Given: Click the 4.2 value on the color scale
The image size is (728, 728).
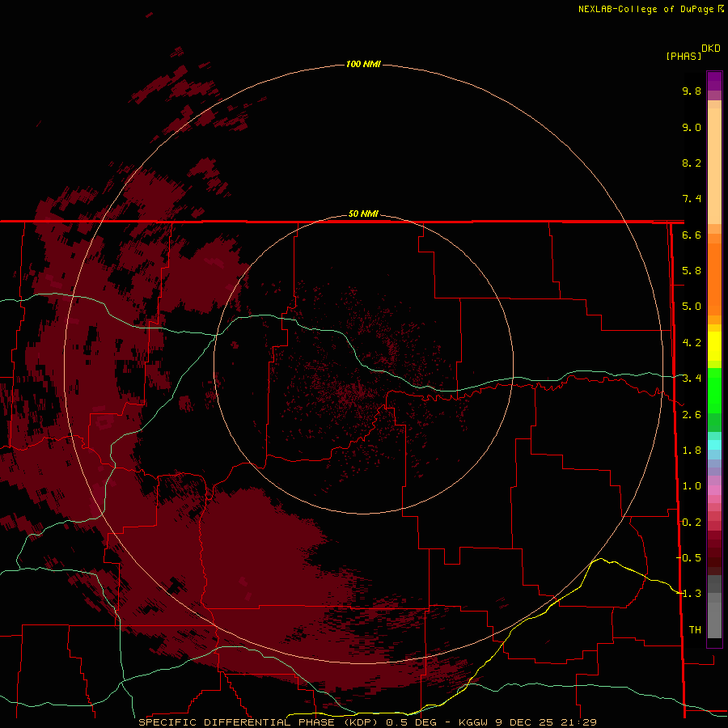Looking at the screenshot, I should (x=692, y=343).
